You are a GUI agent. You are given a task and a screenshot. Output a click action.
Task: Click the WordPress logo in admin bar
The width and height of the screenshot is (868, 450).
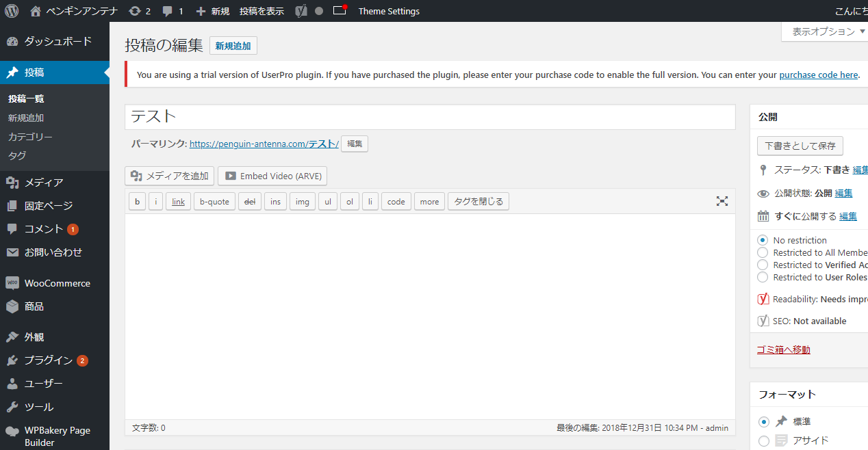(11, 11)
